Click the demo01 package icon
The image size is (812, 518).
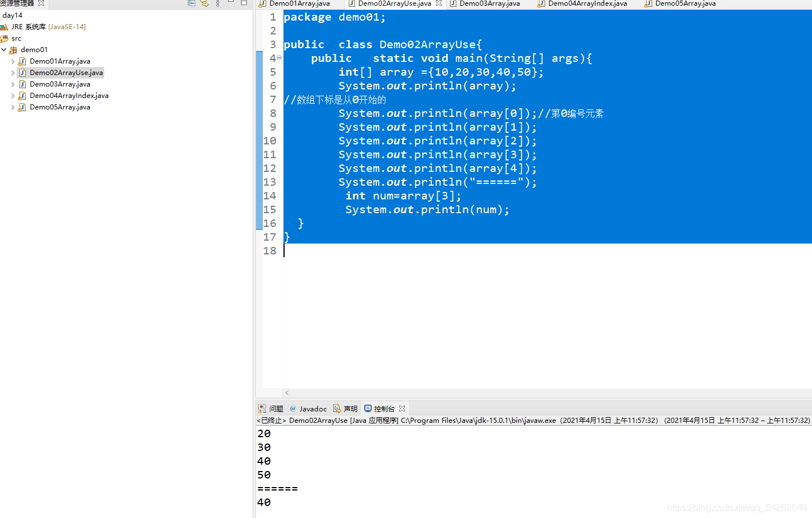tap(13, 50)
